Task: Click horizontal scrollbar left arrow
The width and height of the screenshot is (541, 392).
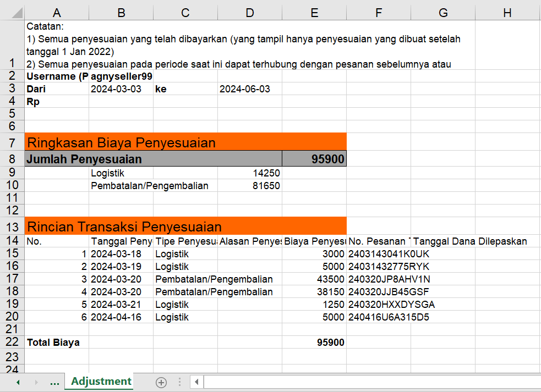Action: coord(196,382)
